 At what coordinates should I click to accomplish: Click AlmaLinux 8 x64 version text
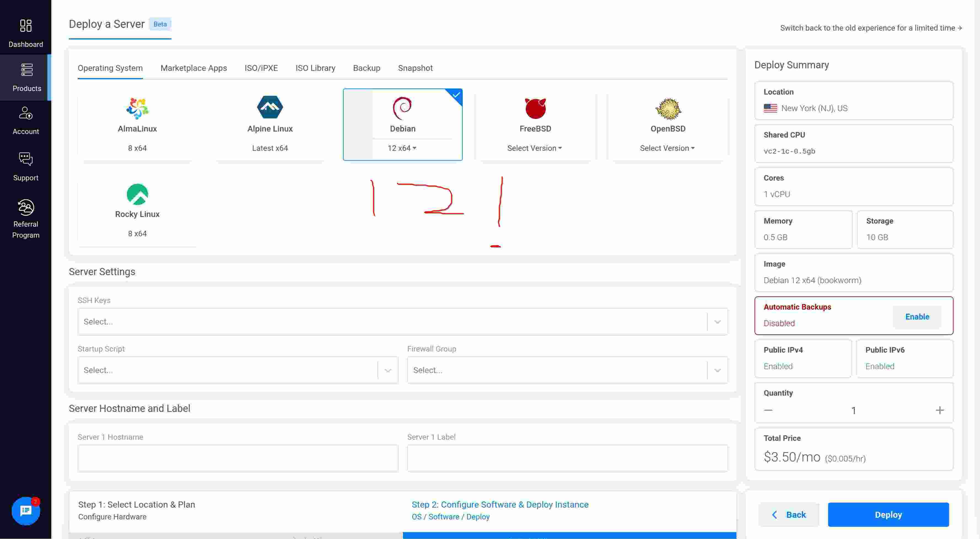(137, 148)
